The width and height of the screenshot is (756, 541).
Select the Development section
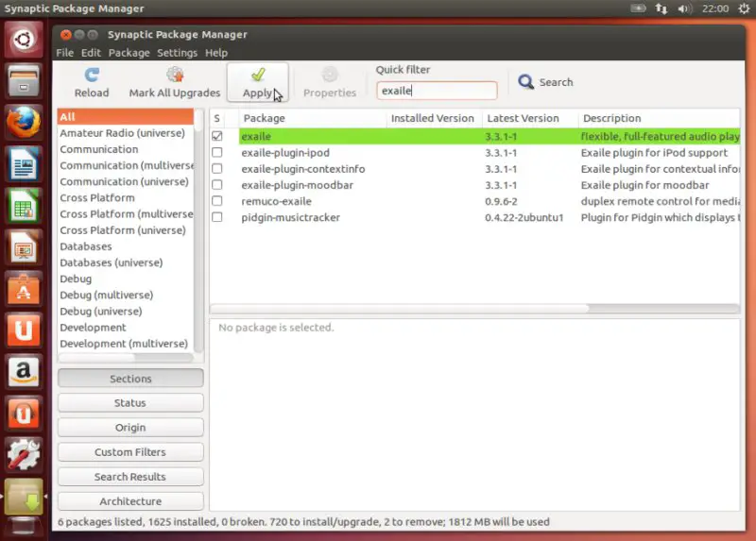(126, 328)
